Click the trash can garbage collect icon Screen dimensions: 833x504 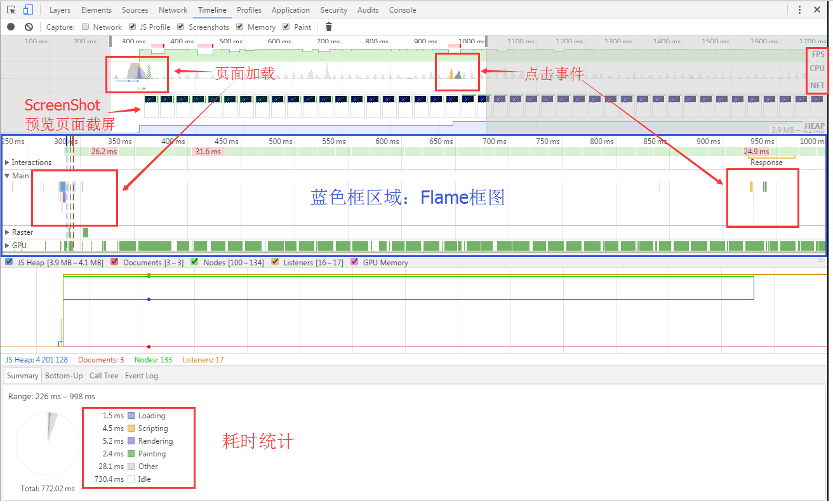pos(328,27)
